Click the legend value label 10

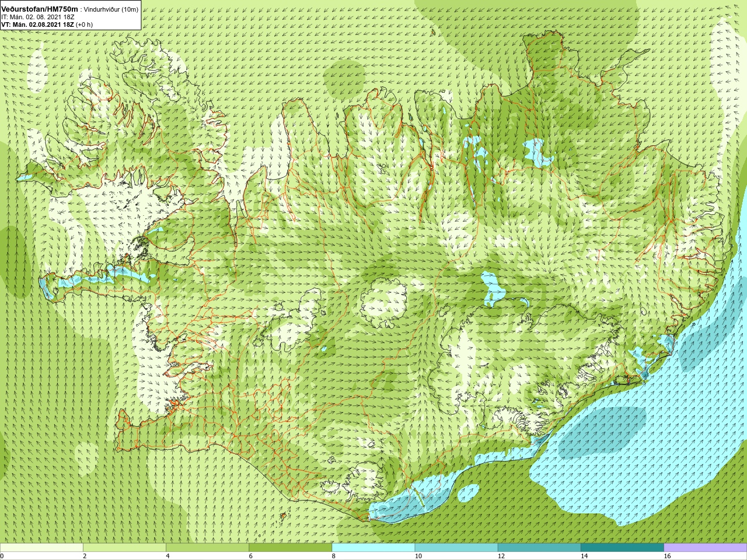click(418, 556)
